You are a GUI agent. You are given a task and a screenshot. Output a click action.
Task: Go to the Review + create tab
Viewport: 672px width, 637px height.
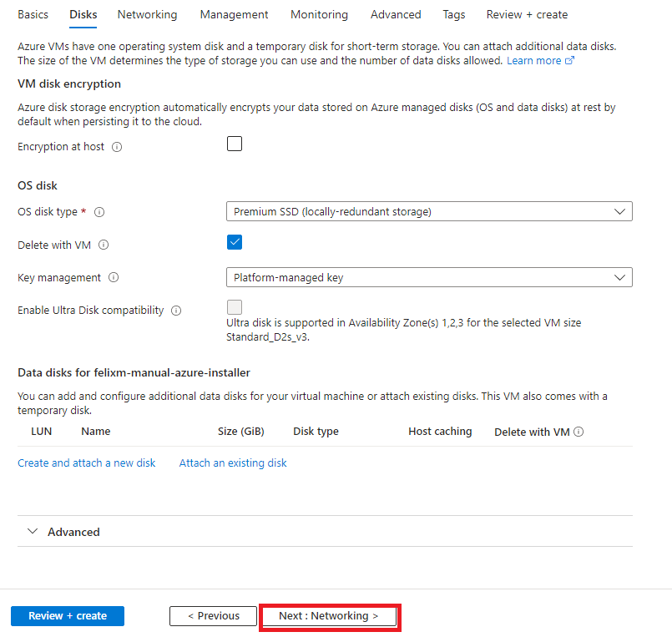527,14
